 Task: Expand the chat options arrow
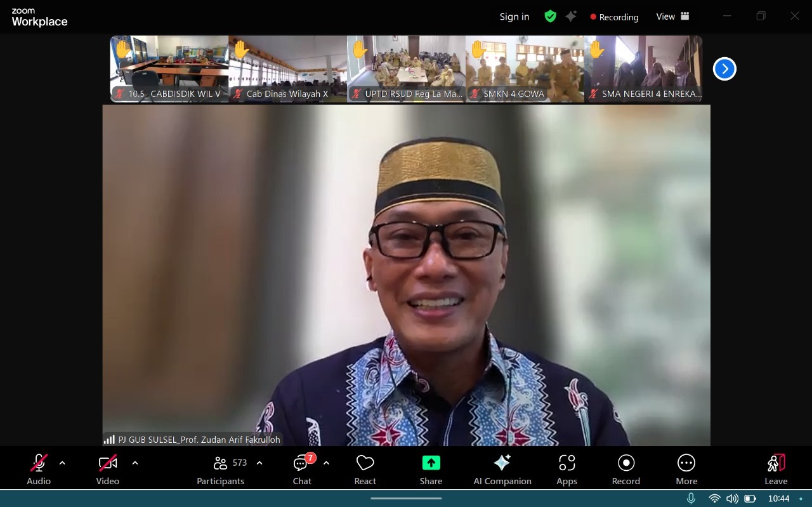326,463
